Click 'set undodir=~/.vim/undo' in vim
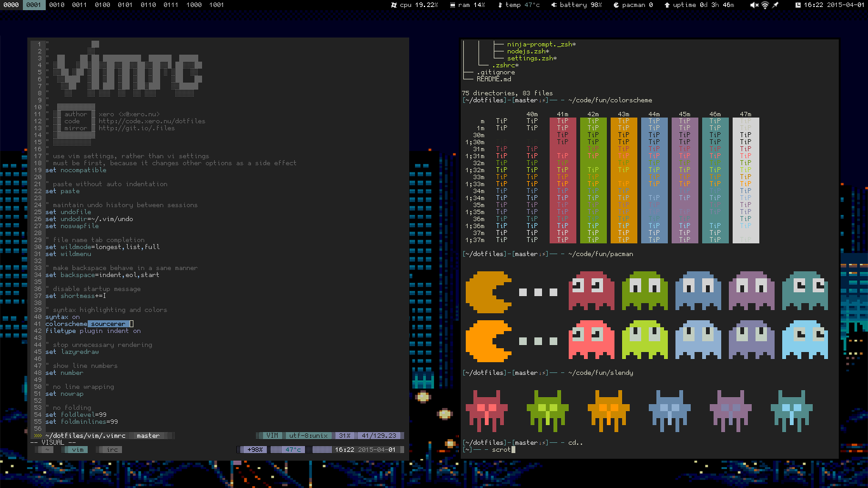 [90, 219]
